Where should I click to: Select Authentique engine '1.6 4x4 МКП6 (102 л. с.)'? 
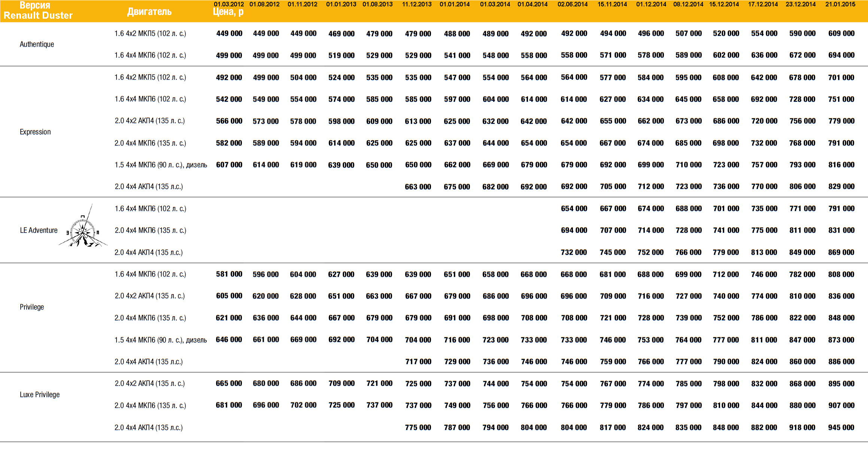pyautogui.click(x=150, y=55)
